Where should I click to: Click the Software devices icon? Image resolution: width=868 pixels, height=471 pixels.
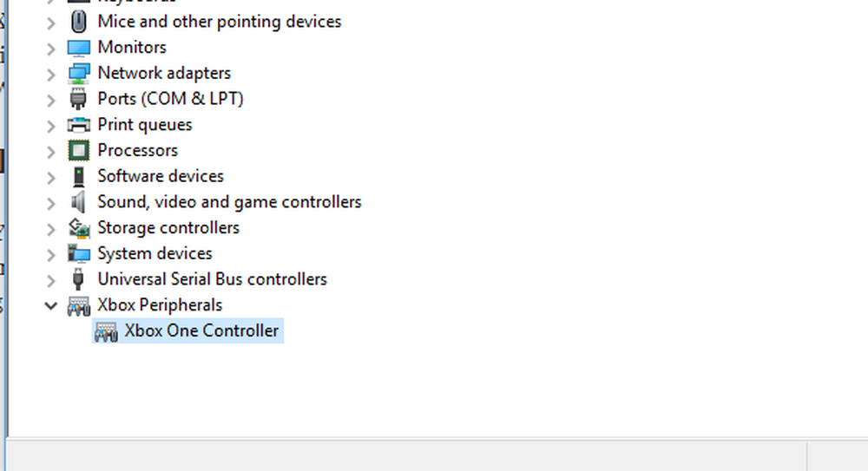79,176
